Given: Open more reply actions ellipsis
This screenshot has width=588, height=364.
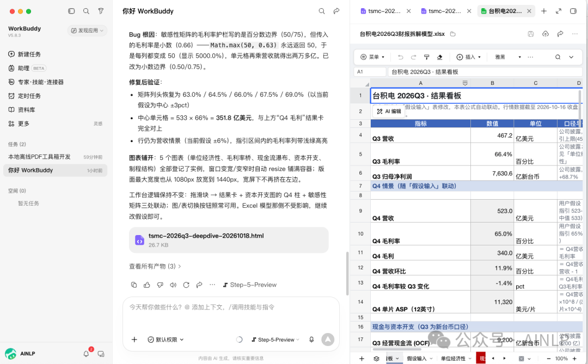Looking at the screenshot, I should click(x=212, y=285).
